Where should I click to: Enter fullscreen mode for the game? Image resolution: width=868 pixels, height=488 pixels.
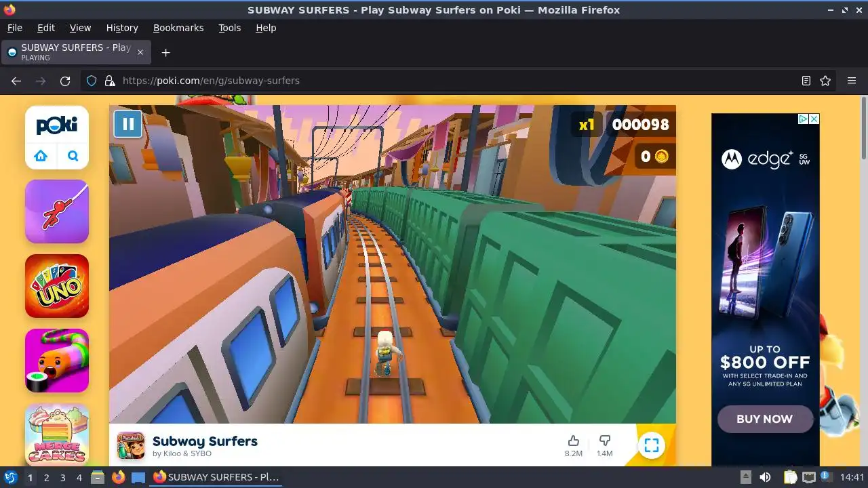coord(652,445)
